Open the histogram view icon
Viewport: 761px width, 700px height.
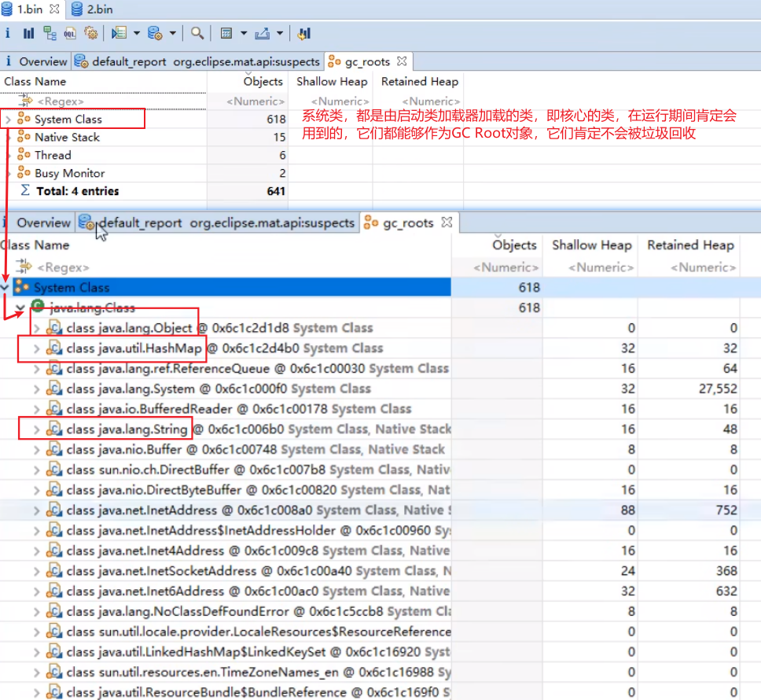(28, 33)
